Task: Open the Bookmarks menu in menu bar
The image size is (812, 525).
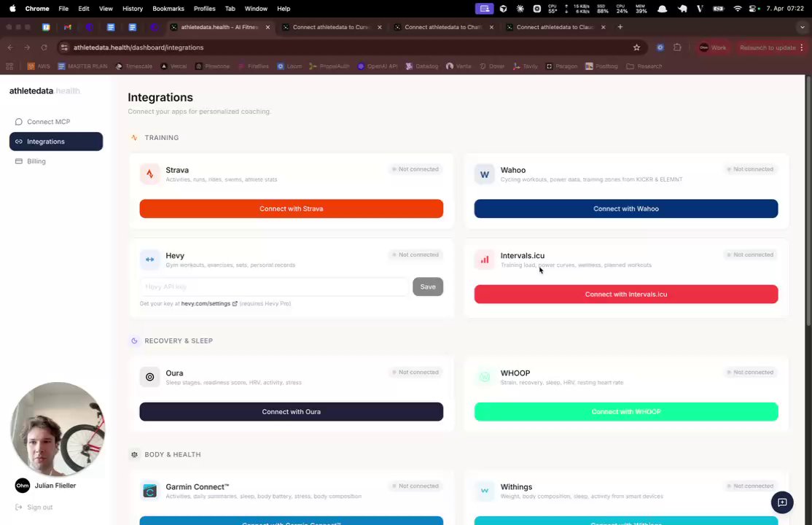Action: (x=168, y=9)
